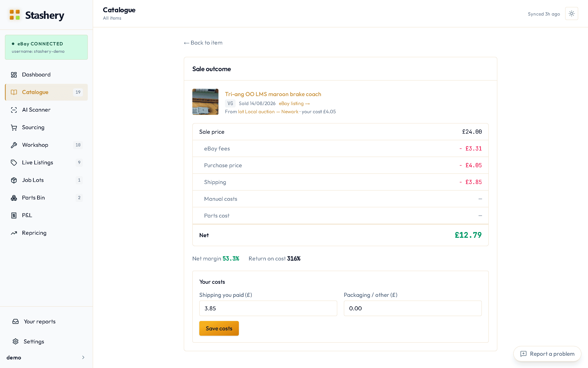This screenshot has height=368, width=588.
Task: Click the Catalogue count badge 19
Action: pos(78,92)
